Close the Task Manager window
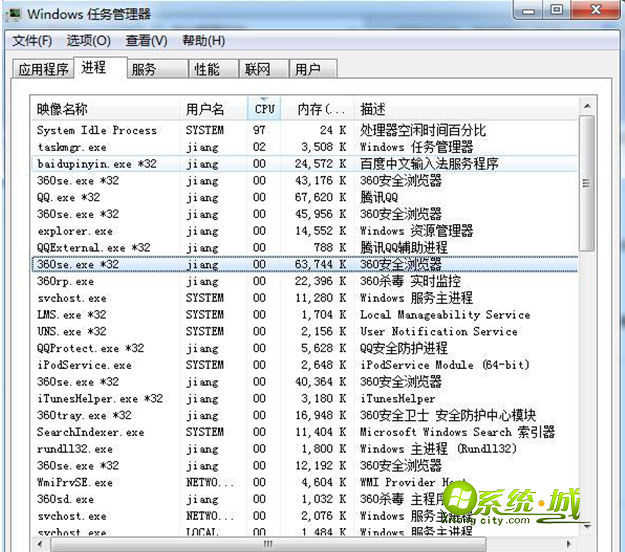This screenshot has height=552, width=625. point(596,10)
